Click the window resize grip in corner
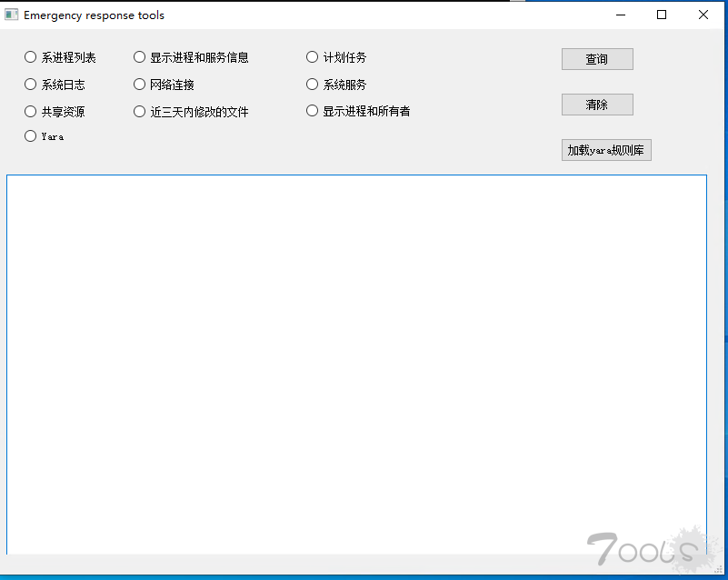The height and width of the screenshot is (580, 728). click(719, 569)
